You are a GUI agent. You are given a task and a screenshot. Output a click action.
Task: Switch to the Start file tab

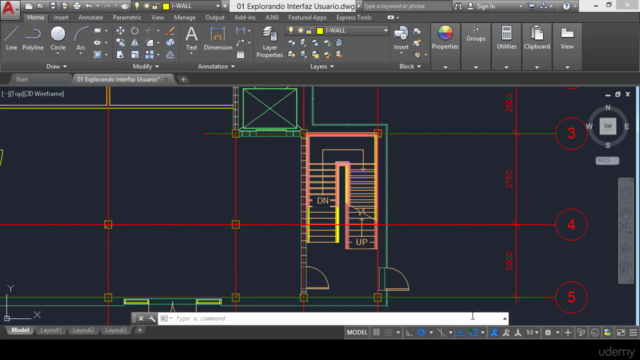22,79
